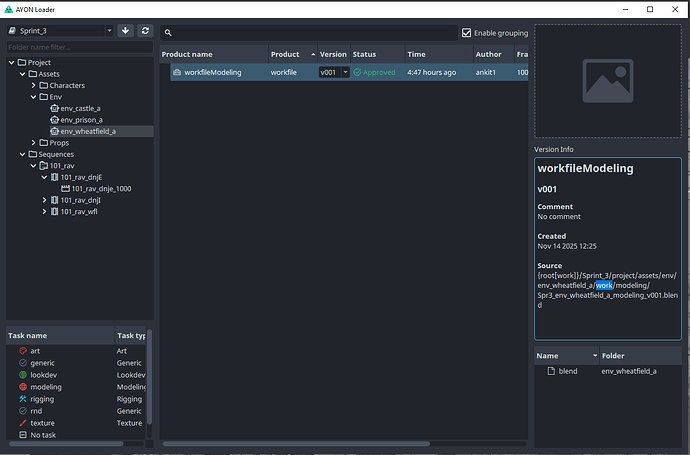
Task: Click the search magnifier icon in products filter
Action: pos(169,33)
